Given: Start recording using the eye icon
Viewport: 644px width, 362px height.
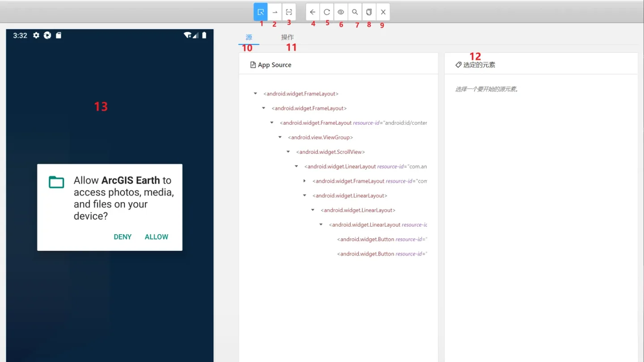Looking at the screenshot, I should [341, 12].
